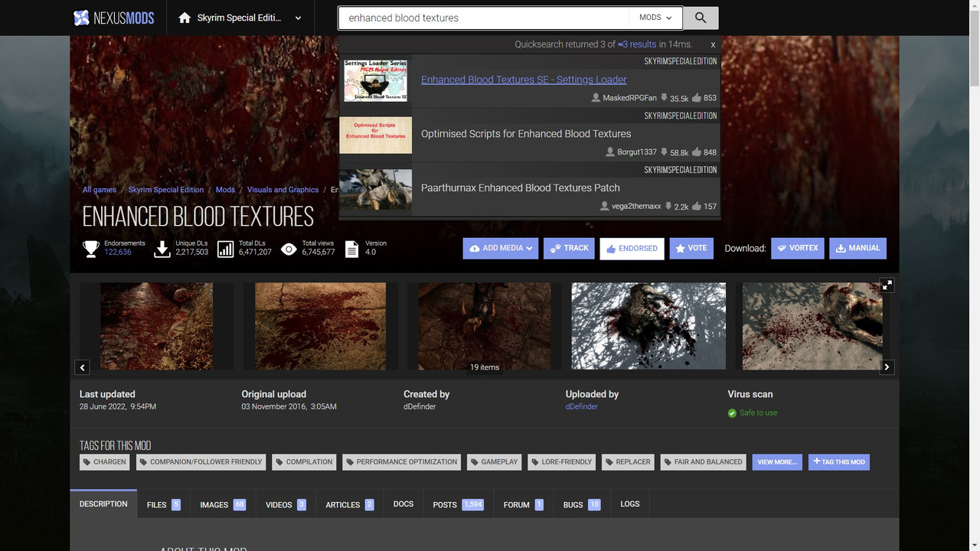980x551 pixels.
Task: Go to next gallery images
Action: pyautogui.click(x=887, y=367)
